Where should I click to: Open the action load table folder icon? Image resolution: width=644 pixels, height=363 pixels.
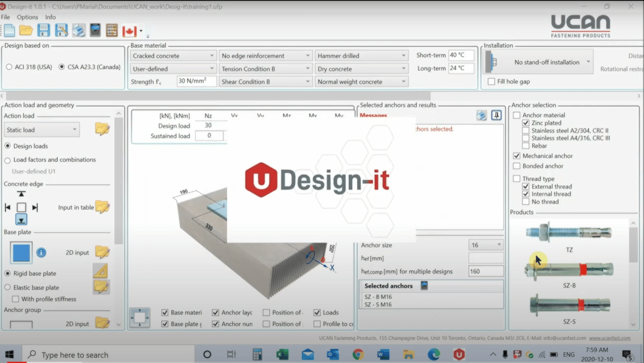[x=102, y=129]
